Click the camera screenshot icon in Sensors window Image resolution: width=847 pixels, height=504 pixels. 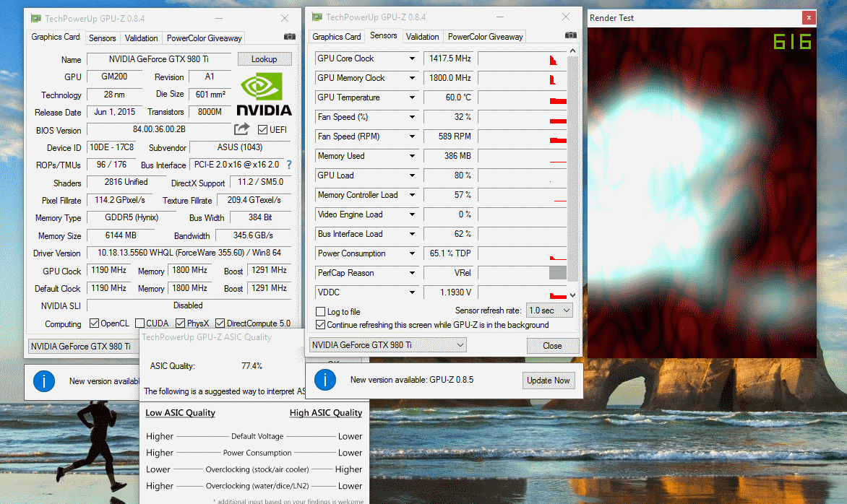tap(570, 35)
